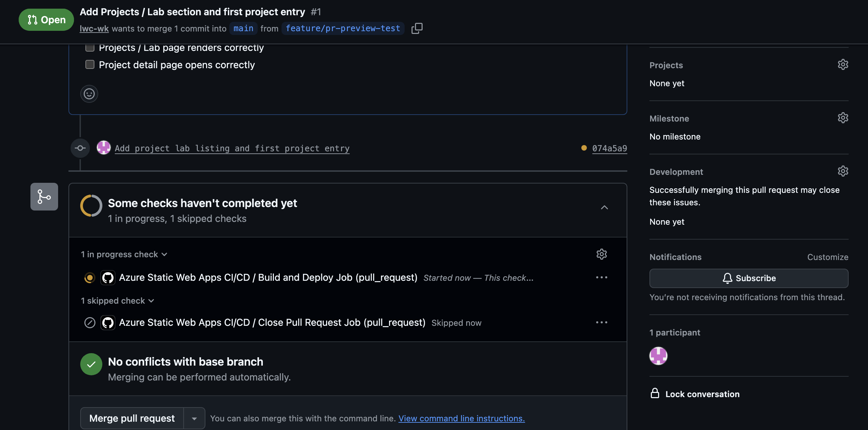Click the commit timeline icon
This screenshot has width=868, height=430.
80,148
